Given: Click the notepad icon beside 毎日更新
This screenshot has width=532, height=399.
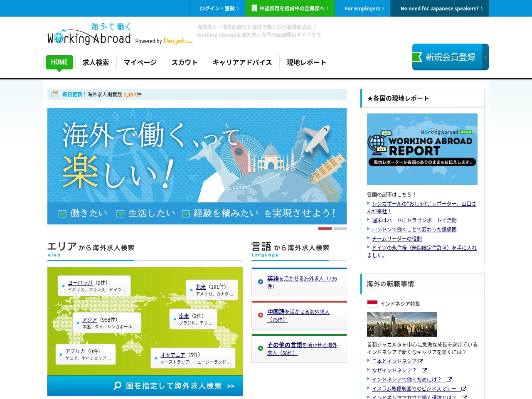Looking at the screenshot, I should tap(54, 94).
